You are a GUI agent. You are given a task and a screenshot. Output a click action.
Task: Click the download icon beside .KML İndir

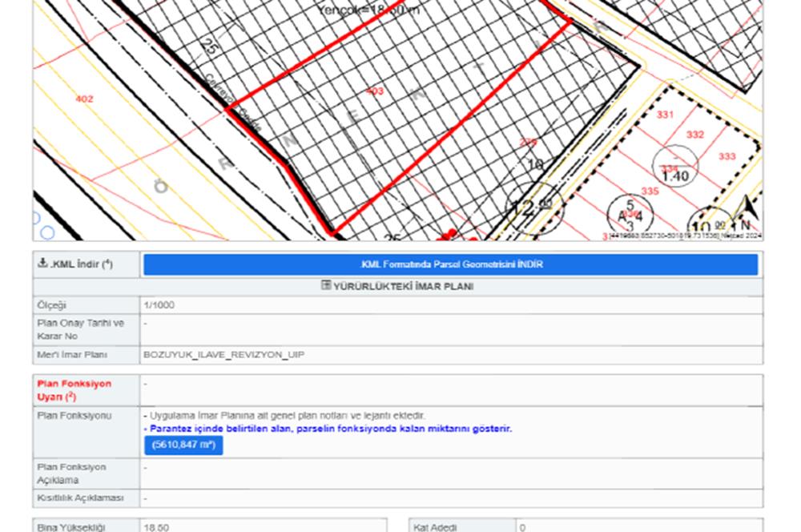[42, 264]
